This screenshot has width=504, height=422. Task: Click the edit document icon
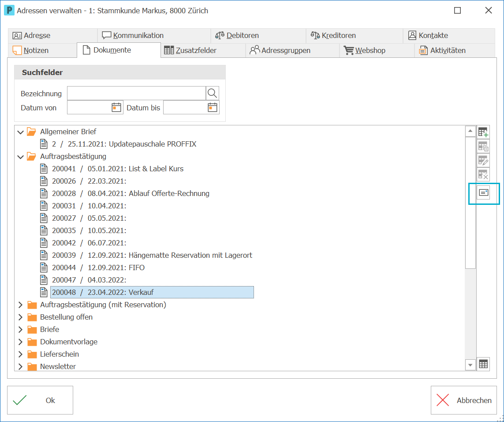click(x=483, y=160)
